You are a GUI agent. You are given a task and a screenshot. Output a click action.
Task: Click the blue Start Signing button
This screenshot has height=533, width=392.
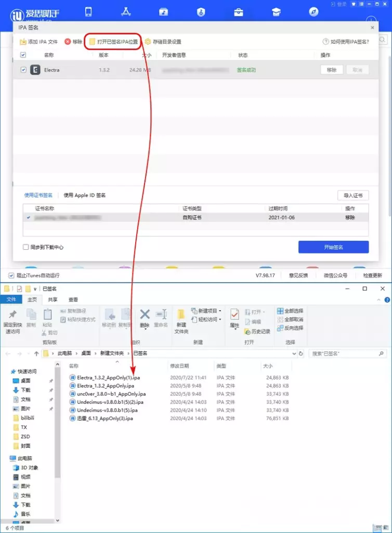pyautogui.click(x=333, y=247)
